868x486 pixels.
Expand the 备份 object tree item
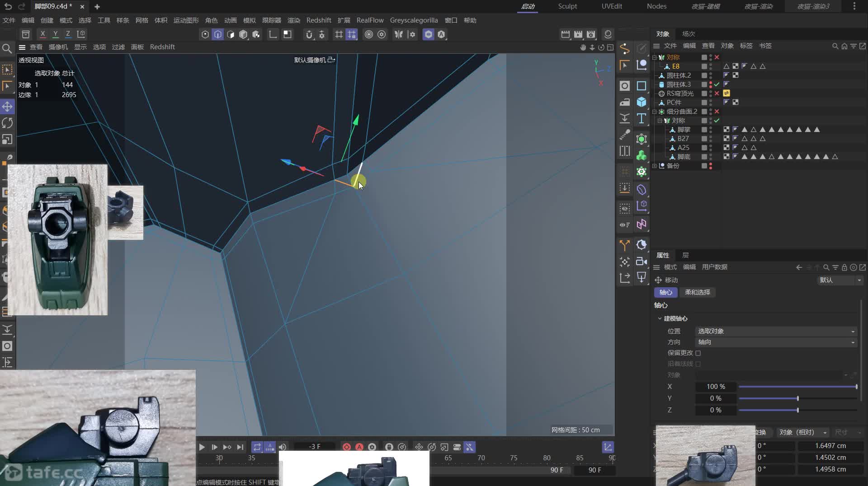pos(654,166)
